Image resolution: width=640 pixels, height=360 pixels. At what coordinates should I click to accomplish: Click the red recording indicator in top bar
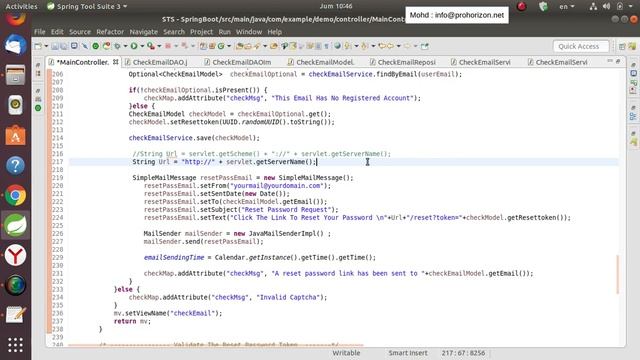pos(522,7)
